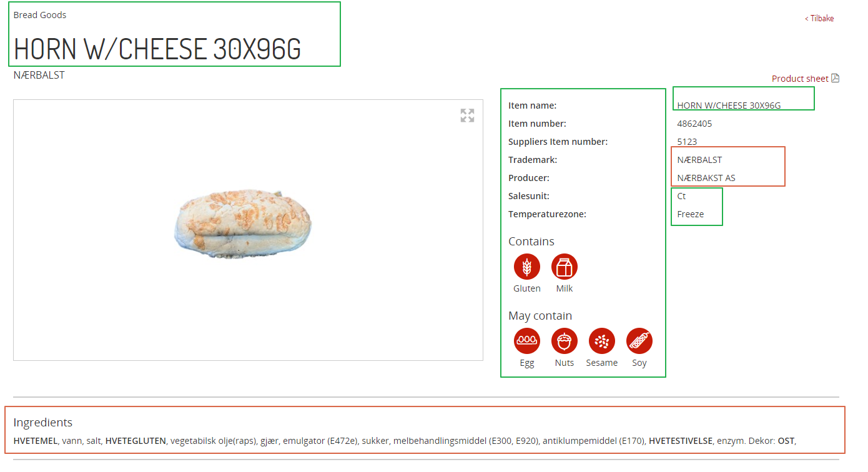
Task: Click the Nuts allergen icon
Action: pos(565,342)
